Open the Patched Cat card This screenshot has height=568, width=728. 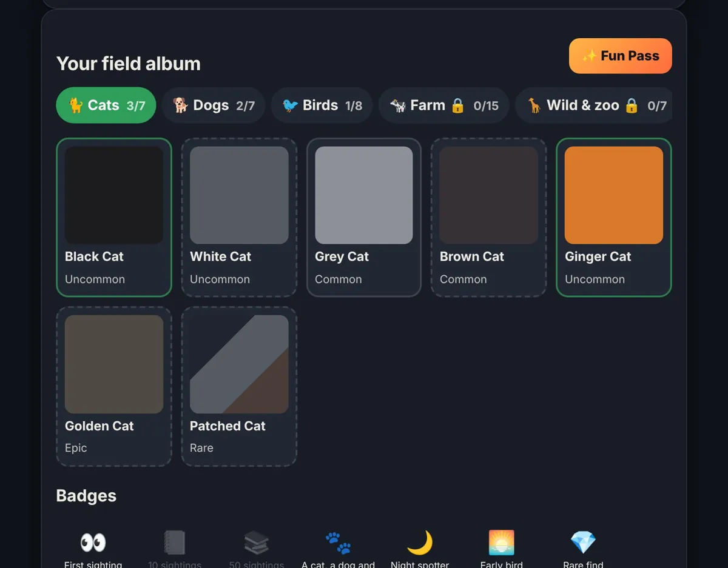[x=239, y=386]
